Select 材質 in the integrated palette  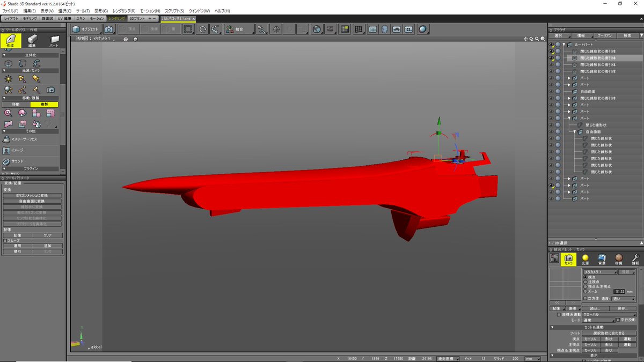click(x=618, y=260)
